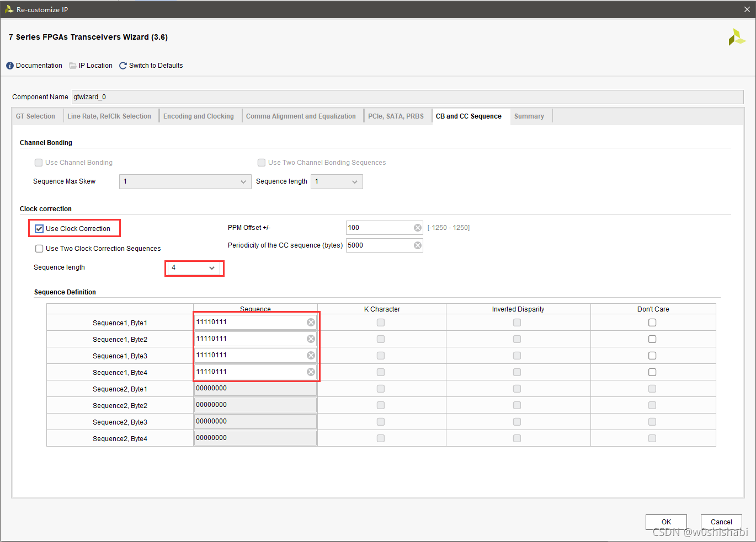Switch to the GT Selection tab
The image size is (756, 542).
(x=35, y=116)
